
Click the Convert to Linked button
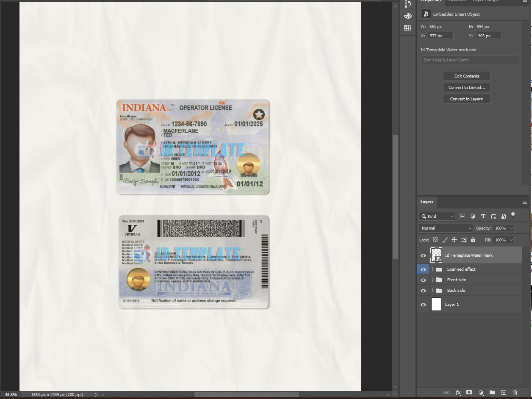(x=467, y=87)
